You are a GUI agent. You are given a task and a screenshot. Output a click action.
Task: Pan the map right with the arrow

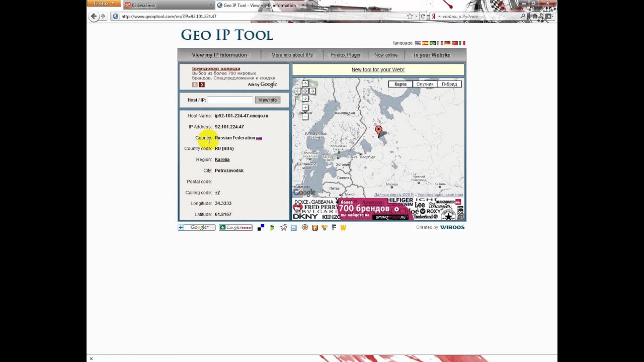pyautogui.click(x=312, y=91)
